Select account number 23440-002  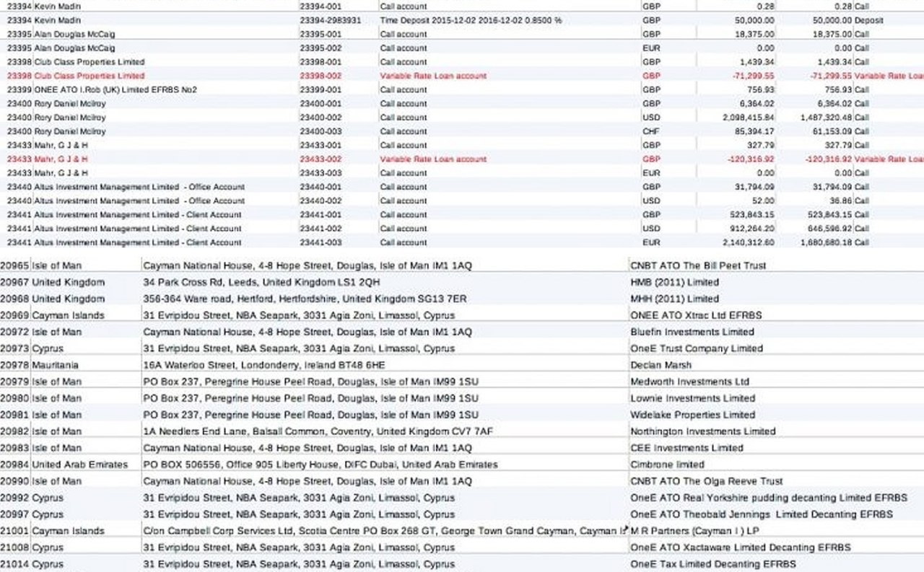pos(320,201)
